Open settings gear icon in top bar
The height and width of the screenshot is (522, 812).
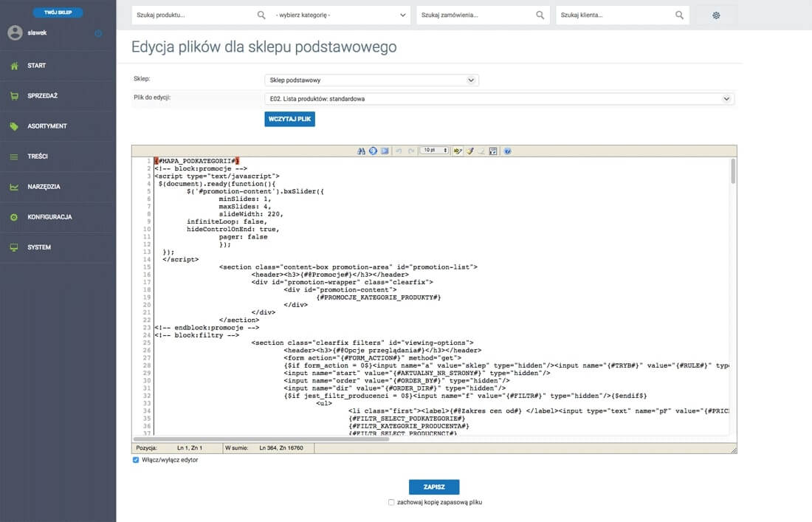[x=716, y=16]
